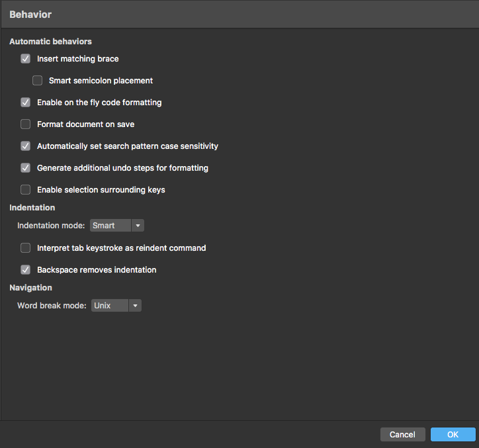Click the Word break mode label

[x=52, y=306]
